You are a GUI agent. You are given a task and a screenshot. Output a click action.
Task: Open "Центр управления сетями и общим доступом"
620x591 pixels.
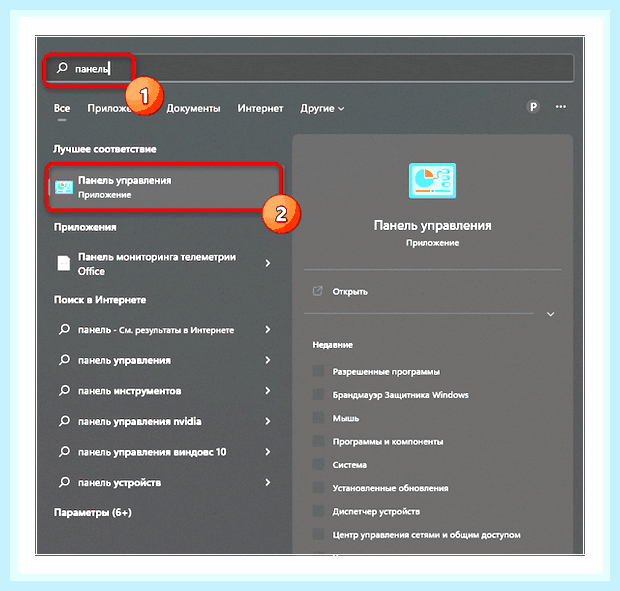[426, 535]
